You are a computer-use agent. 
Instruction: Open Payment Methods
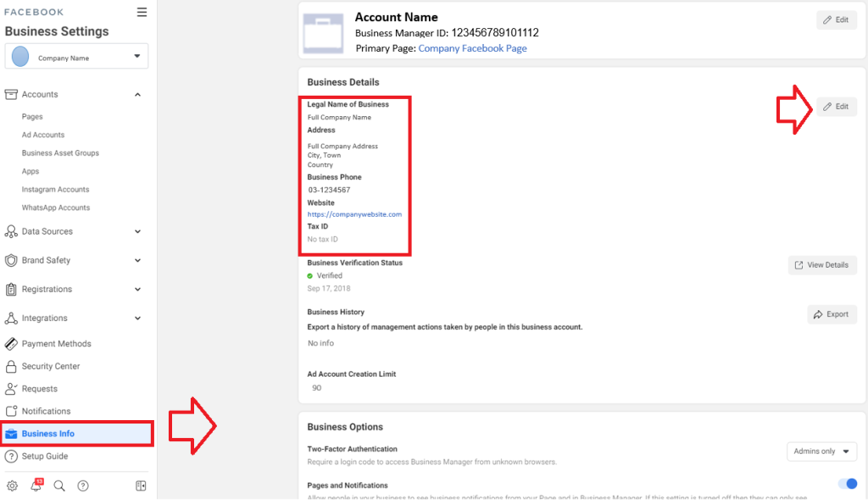coord(57,344)
